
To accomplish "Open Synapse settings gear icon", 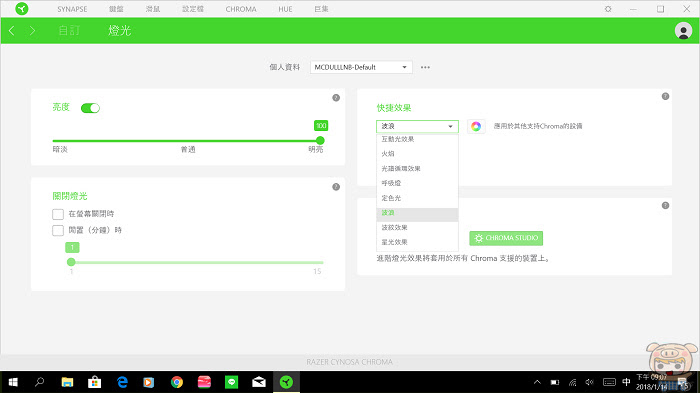I will 608,9.
